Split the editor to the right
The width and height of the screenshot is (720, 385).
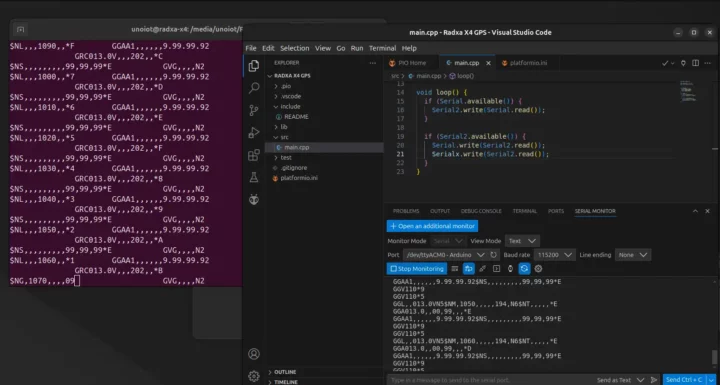click(x=696, y=63)
